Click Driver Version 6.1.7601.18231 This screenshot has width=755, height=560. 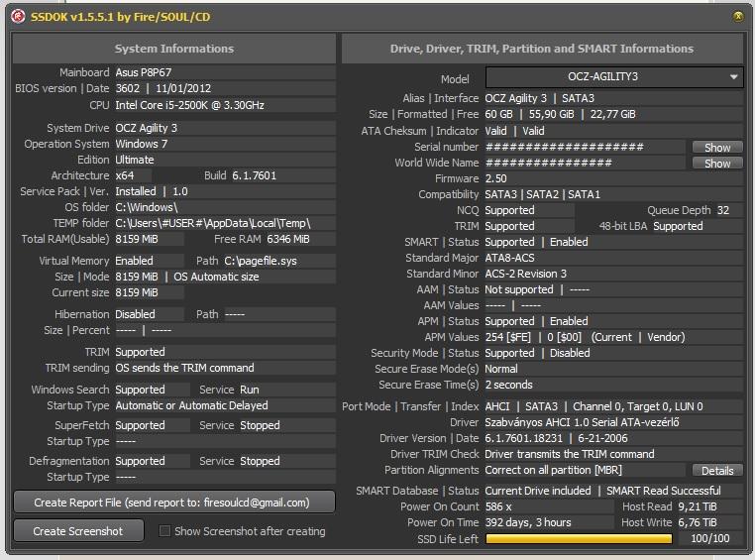(x=524, y=439)
